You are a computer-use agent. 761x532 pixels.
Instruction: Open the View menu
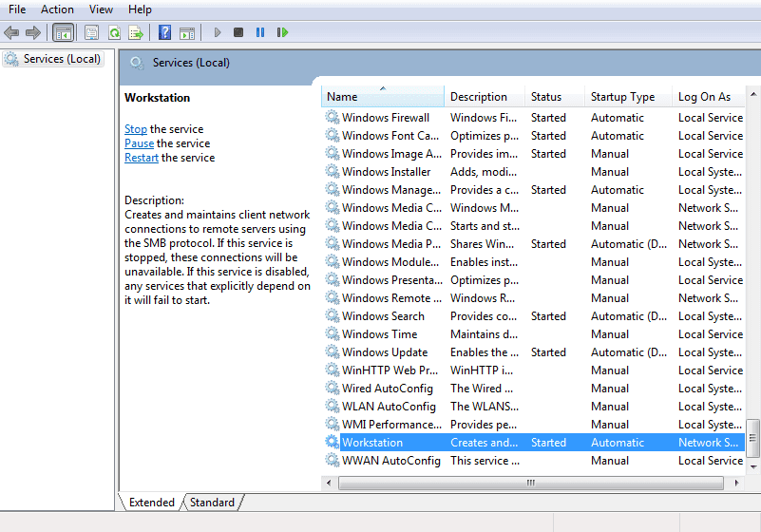101,9
